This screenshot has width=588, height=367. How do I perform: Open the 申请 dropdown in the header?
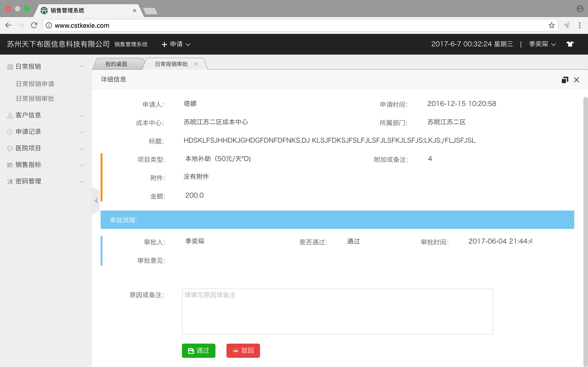point(176,44)
